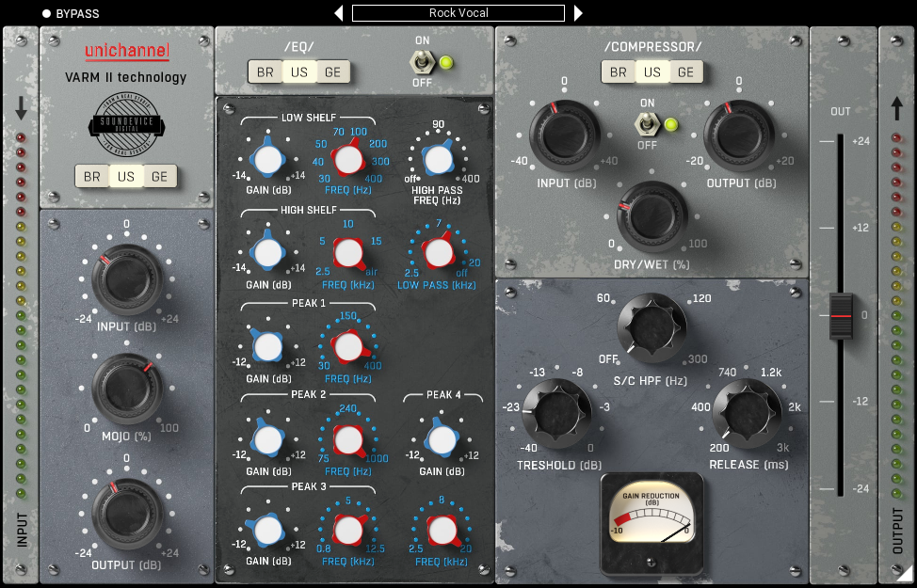
Task: Click the S/C HPF (Hz) knob
Action: tap(652, 327)
